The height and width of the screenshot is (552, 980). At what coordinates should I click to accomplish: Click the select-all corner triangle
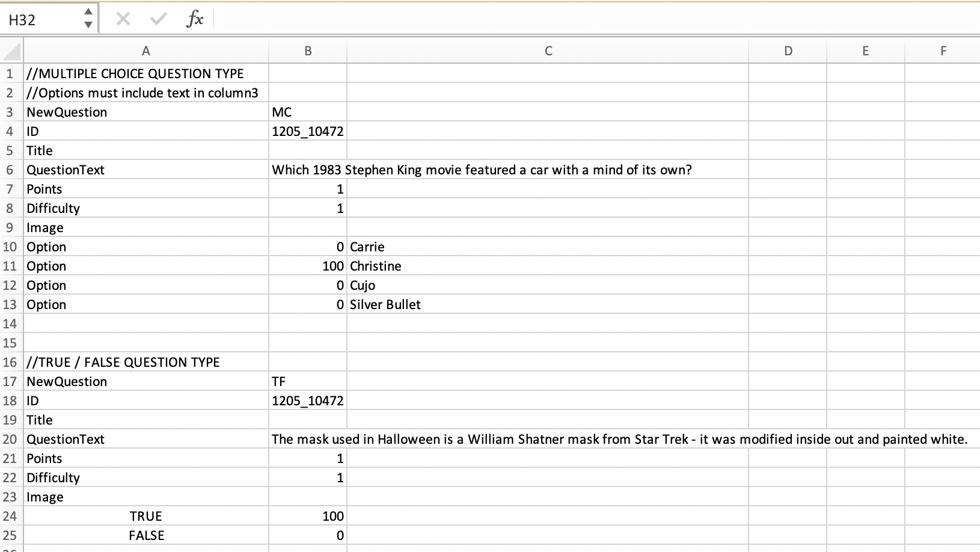pos(13,51)
